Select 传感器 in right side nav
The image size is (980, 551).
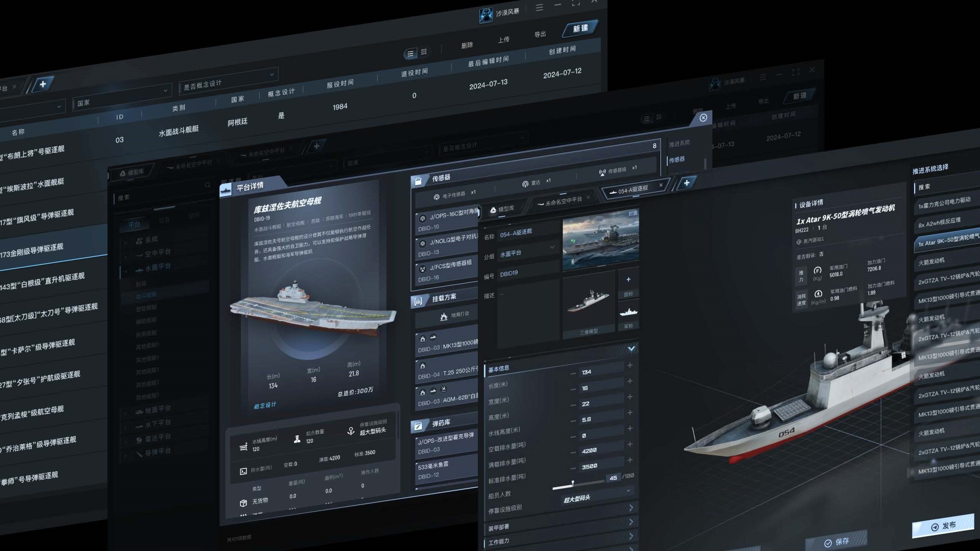(677, 160)
